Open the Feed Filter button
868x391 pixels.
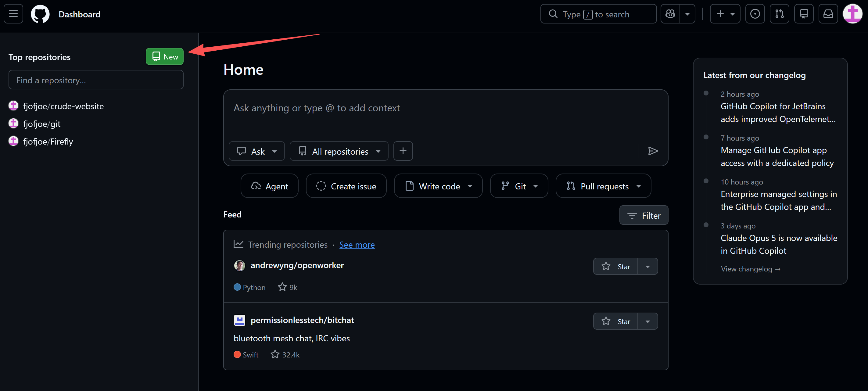[644, 215]
